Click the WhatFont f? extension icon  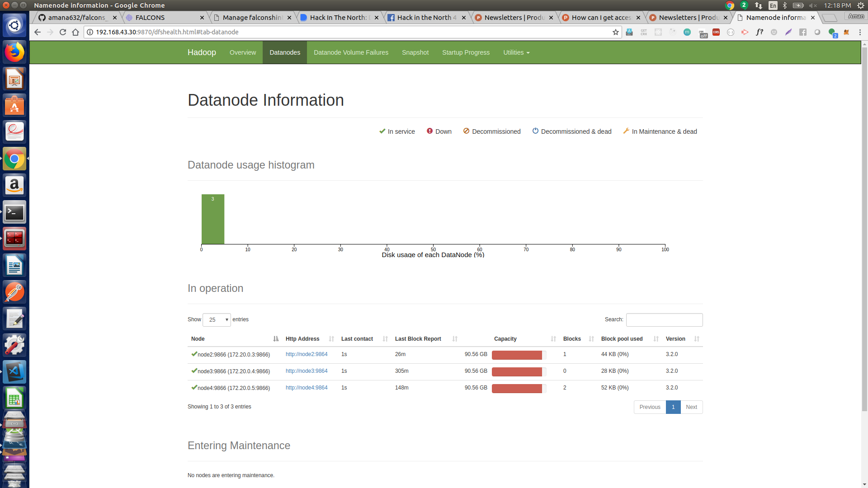(759, 32)
